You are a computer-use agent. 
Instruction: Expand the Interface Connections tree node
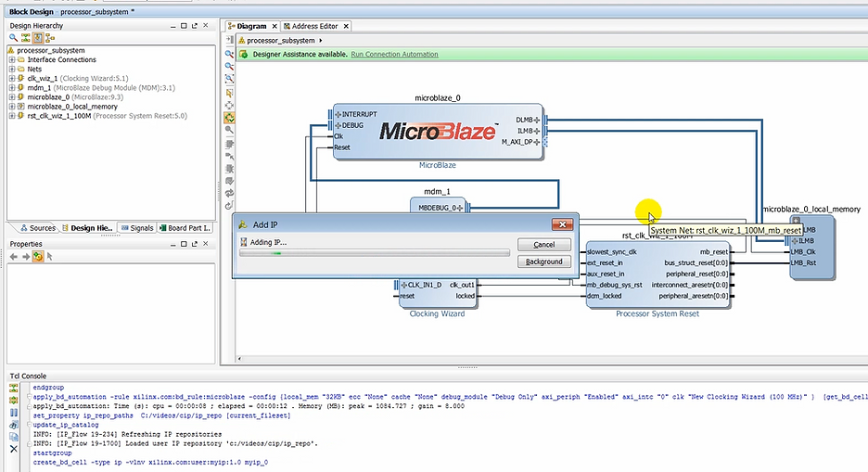point(12,59)
